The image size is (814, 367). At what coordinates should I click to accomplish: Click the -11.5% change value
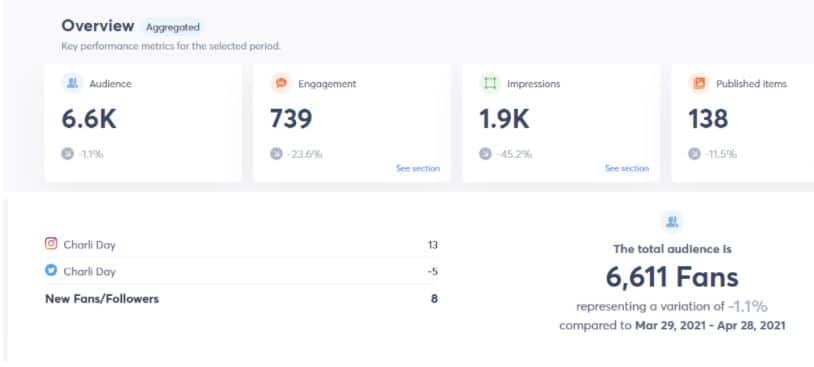click(x=721, y=154)
